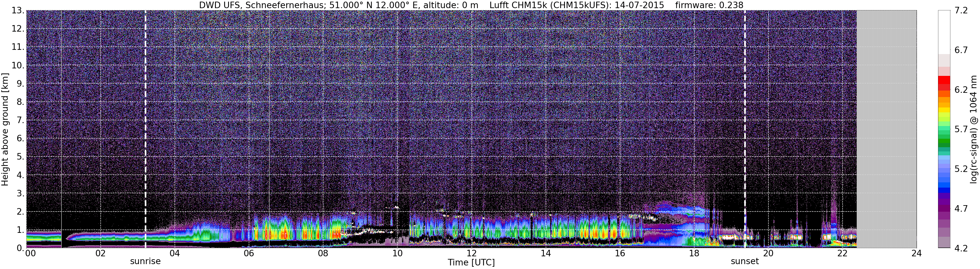Screen dimensions: 980x269
Task: Click the height axis tick "0."
Action: (x=20, y=248)
